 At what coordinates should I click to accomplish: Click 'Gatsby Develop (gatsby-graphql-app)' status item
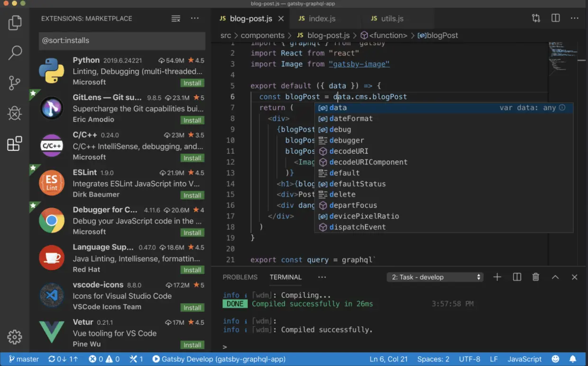[219, 359]
